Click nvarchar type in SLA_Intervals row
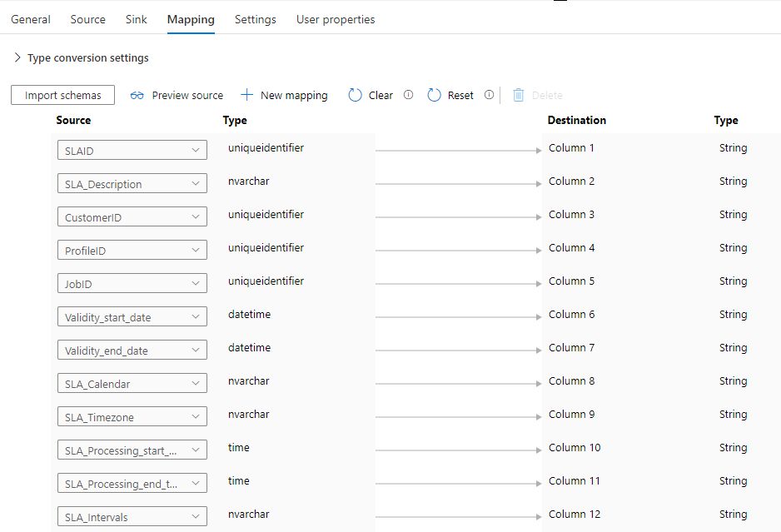Image resolution: width=781 pixels, height=532 pixels. coord(249,515)
